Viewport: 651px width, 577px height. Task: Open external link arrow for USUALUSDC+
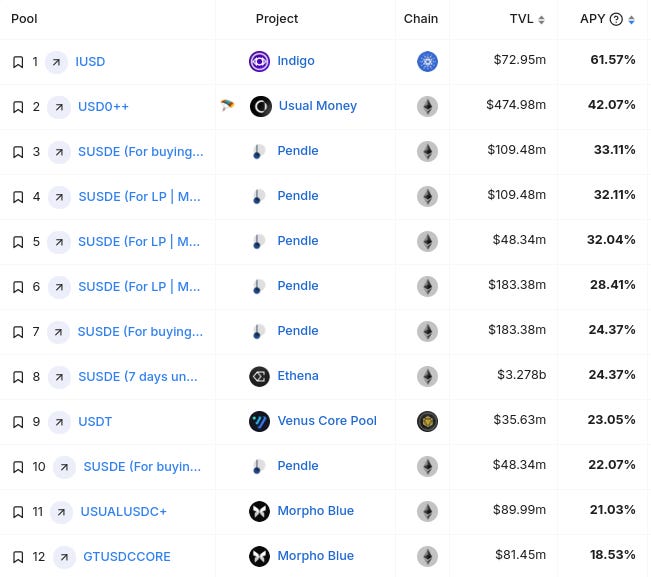pos(61,512)
